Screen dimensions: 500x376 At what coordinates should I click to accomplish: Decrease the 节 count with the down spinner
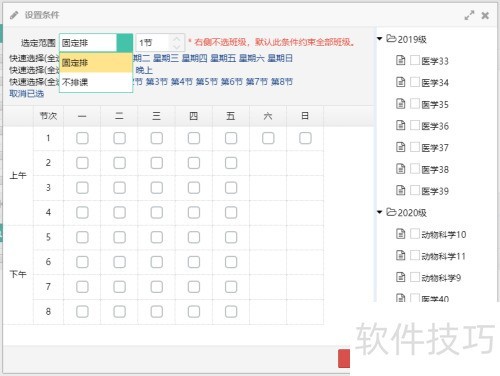point(177,47)
